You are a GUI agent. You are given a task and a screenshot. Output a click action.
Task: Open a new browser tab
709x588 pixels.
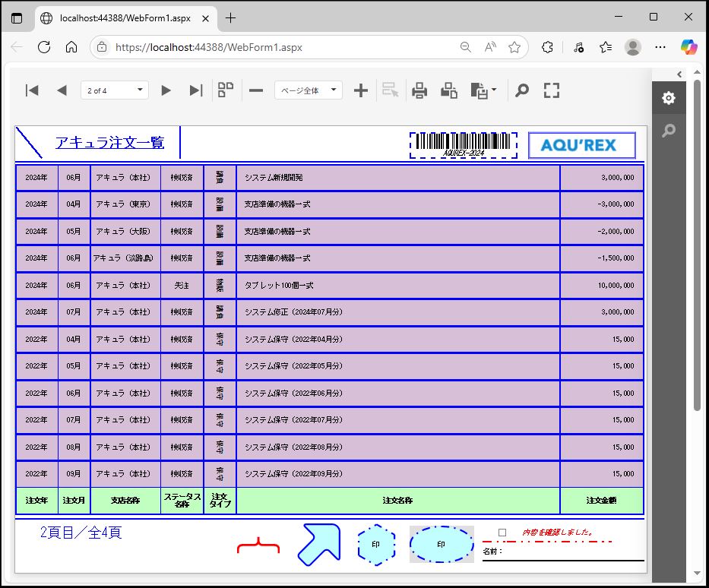(231, 17)
